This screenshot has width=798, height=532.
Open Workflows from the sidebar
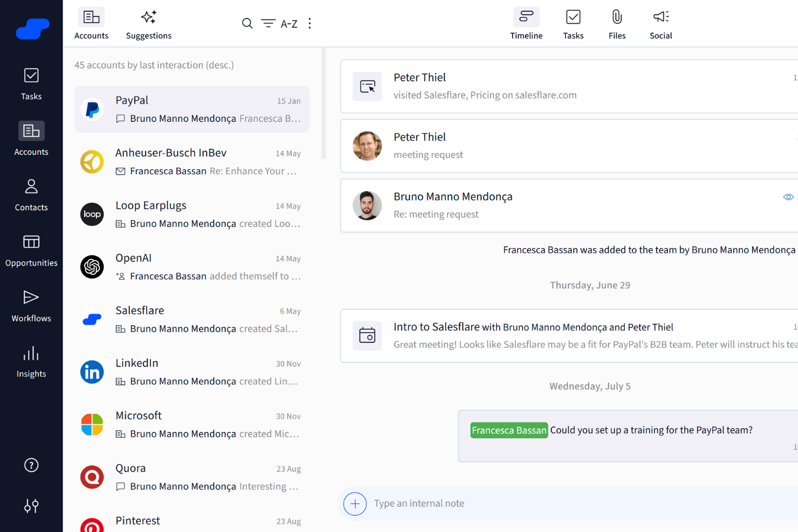(31, 305)
